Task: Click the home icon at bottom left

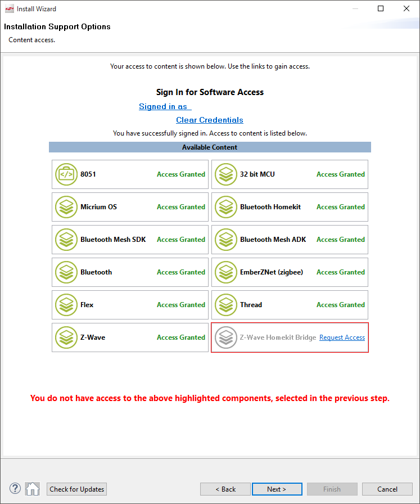Action: coord(33,489)
